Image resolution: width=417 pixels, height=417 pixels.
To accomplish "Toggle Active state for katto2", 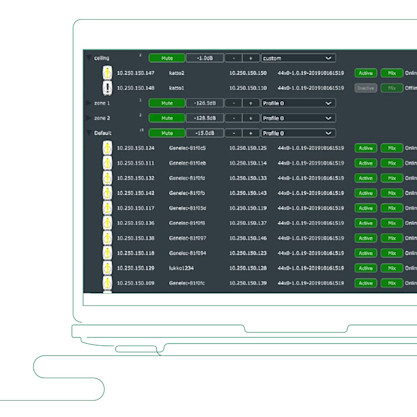I will coord(366,73).
